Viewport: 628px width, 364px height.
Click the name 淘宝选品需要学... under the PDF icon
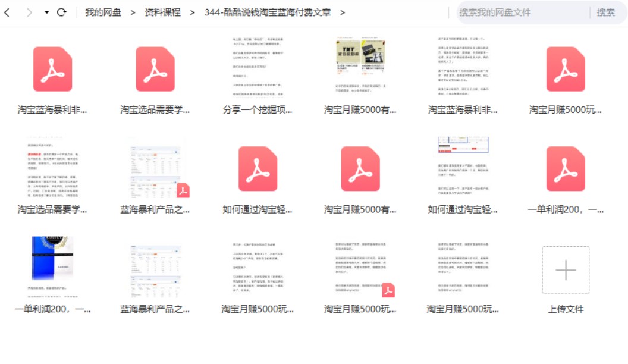[x=155, y=109]
